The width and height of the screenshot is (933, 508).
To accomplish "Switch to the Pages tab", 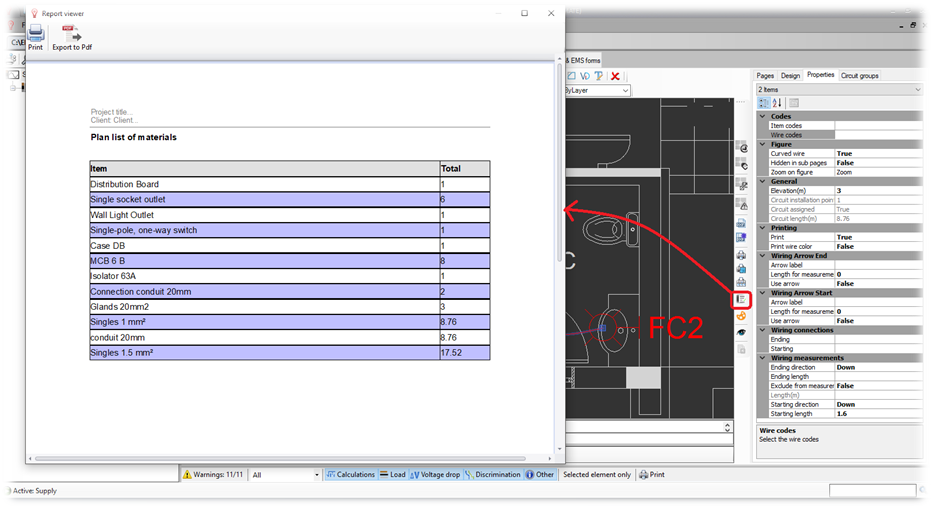I will pyautogui.click(x=765, y=76).
